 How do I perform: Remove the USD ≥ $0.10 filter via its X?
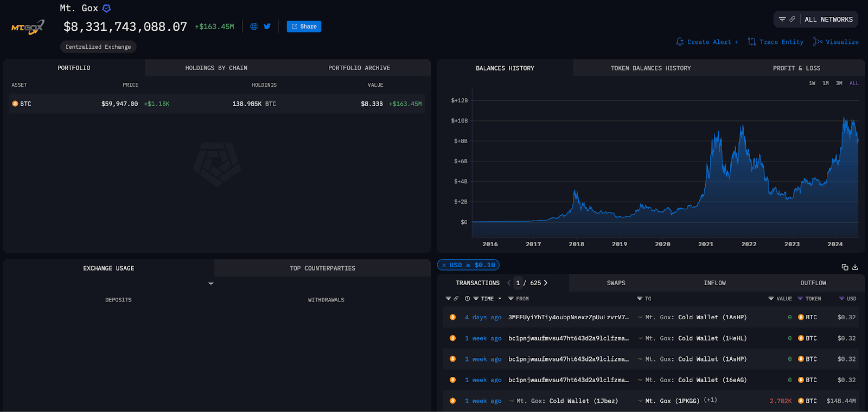(x=444, y=265)
